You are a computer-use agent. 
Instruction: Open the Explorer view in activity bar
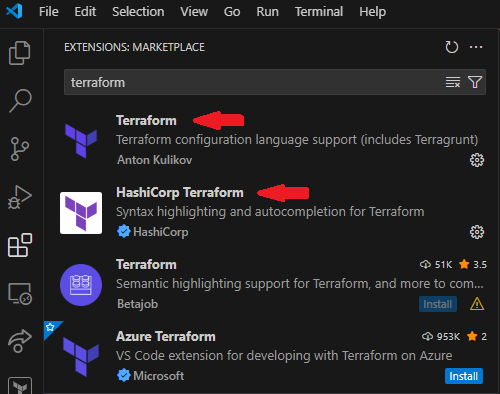point(20,53)
